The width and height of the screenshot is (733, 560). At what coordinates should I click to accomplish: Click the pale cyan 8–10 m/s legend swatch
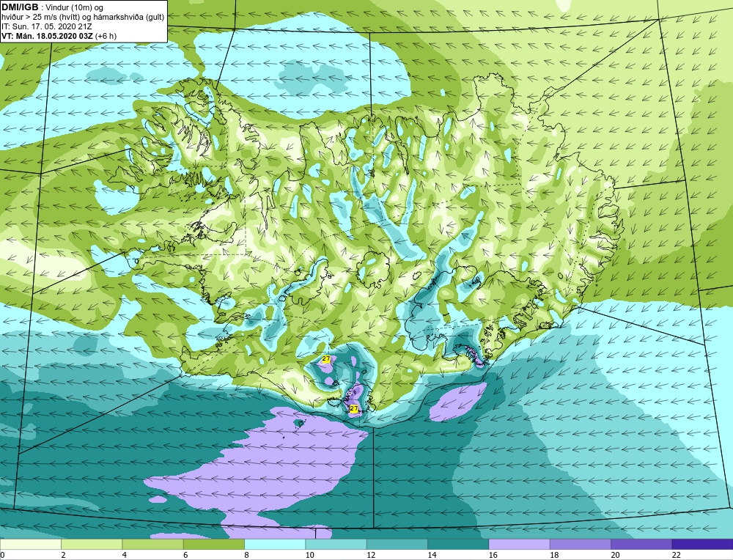[275, 544]
